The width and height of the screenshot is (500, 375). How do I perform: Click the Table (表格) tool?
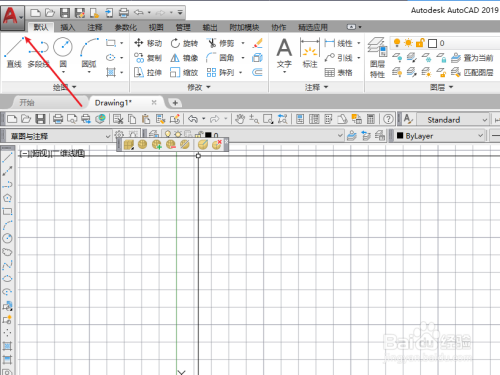[338, 72]
